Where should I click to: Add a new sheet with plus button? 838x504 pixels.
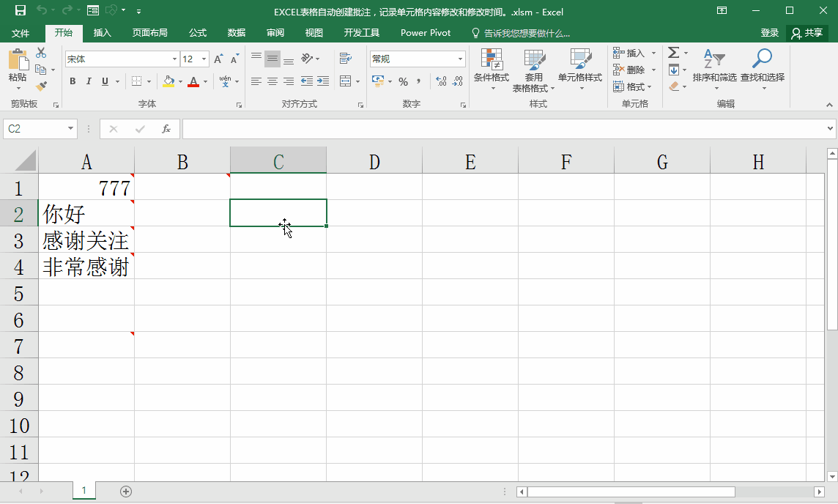pyautogui.click(x=126, y=491)
